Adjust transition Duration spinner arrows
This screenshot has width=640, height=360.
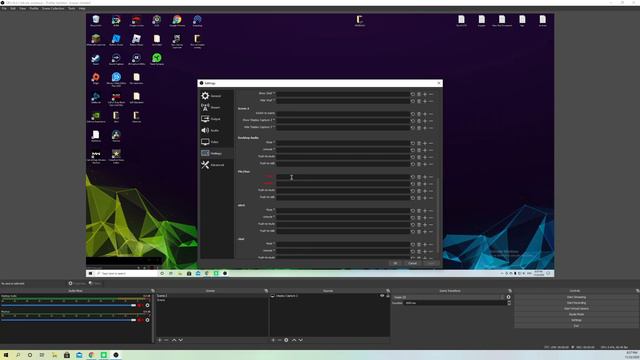tap(509, 303)
